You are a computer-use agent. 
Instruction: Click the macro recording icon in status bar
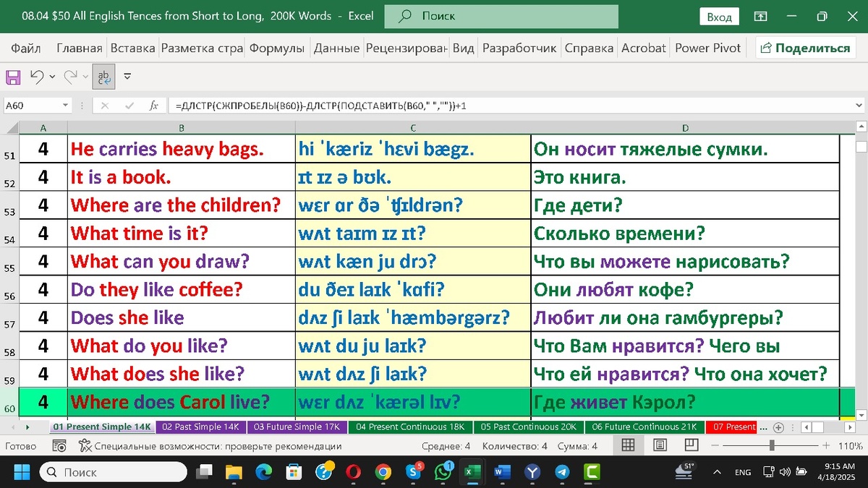[x=60, y=446]
